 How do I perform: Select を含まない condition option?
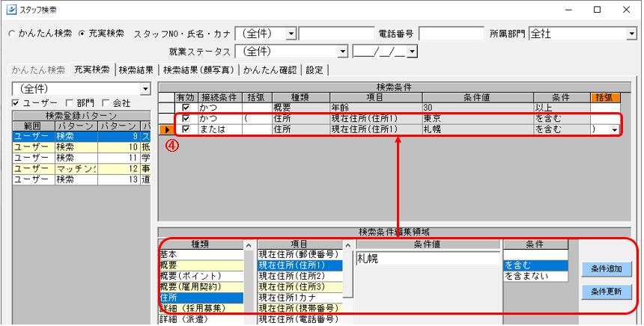[x=535, y=276]
